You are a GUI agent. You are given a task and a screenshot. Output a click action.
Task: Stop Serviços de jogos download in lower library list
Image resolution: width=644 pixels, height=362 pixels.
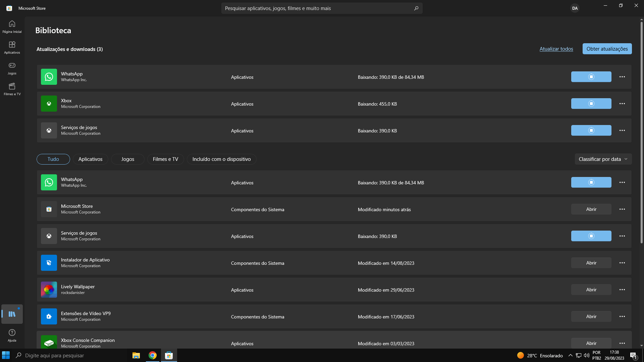coord(591,236)
